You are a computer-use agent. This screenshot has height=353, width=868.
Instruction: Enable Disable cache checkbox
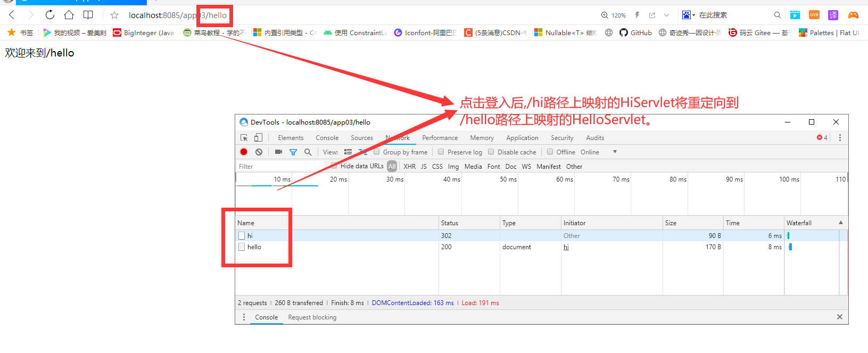coord(491,152)
